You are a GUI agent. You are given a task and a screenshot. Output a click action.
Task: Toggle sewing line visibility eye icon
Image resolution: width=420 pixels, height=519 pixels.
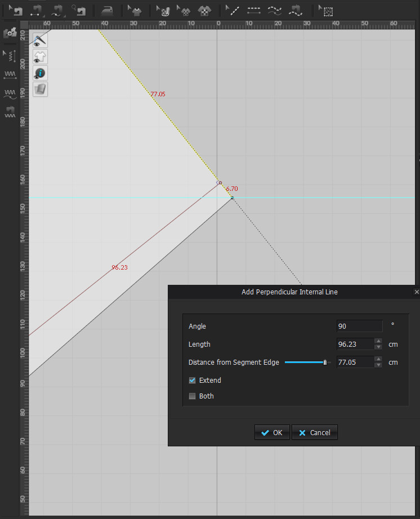[x=40, y=39]
